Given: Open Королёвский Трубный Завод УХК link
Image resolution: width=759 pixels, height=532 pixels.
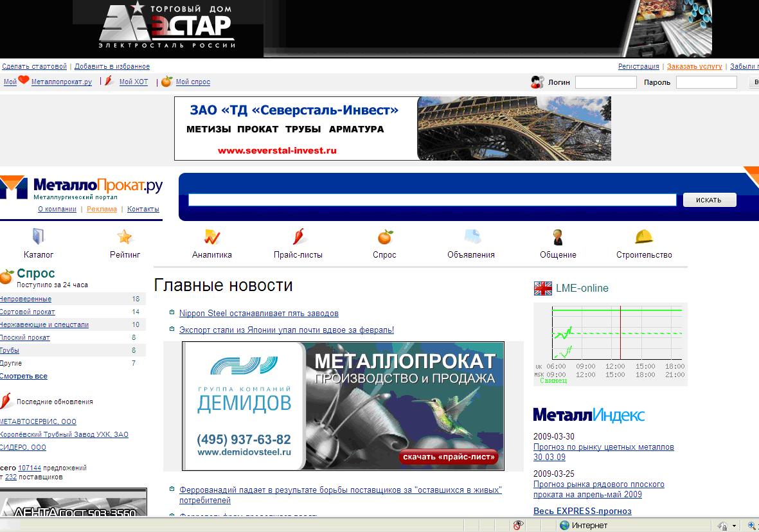Looking at the screenshot, I should pyautogui.click(x=64, y=435).
